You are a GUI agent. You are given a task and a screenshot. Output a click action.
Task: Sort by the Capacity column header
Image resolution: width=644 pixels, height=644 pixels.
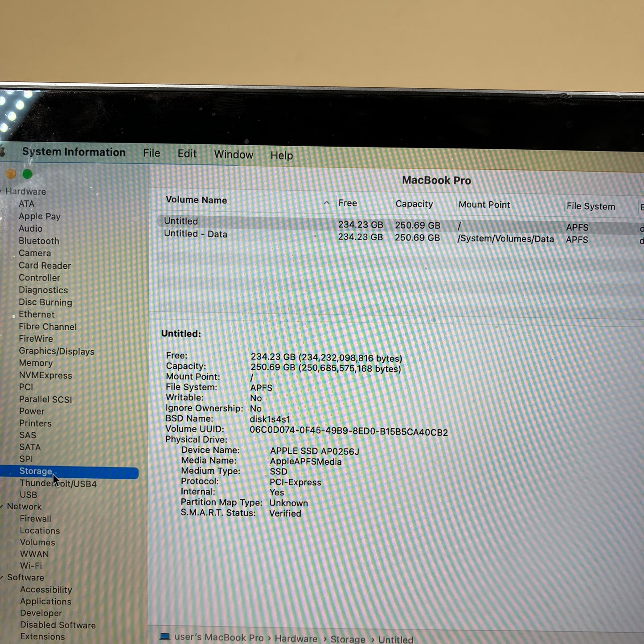(x=414, y=204)
